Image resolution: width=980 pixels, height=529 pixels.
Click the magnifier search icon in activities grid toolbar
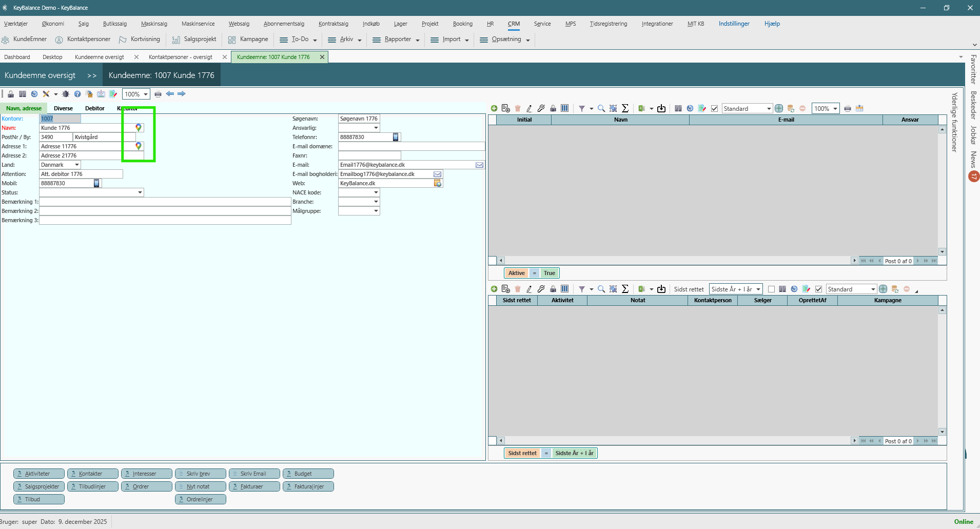(x=601, y=289)
